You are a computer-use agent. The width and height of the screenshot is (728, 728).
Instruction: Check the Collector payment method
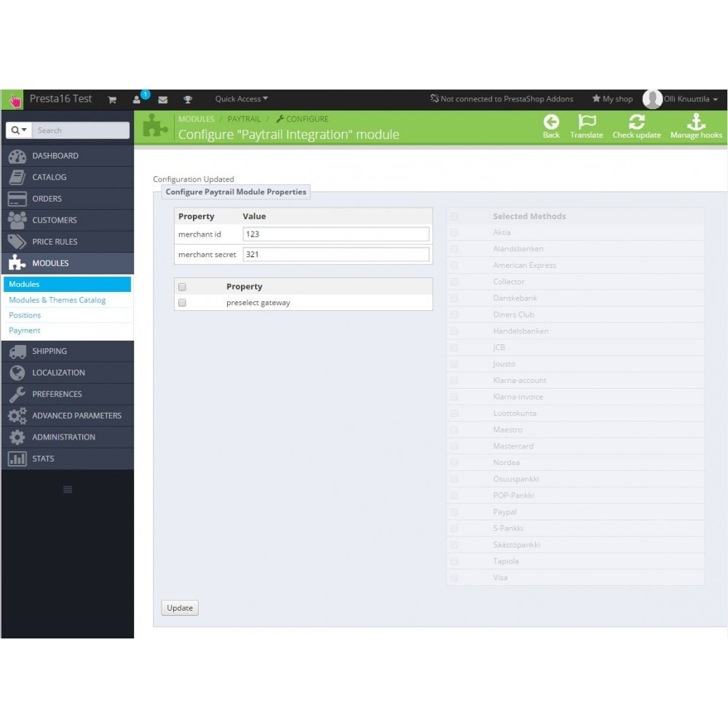pos(454,282)
